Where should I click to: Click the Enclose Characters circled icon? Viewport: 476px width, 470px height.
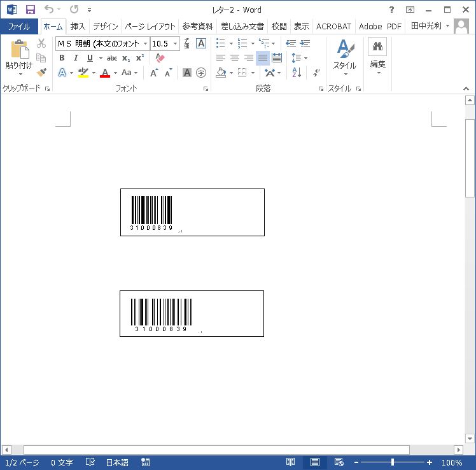pos(200,73)
